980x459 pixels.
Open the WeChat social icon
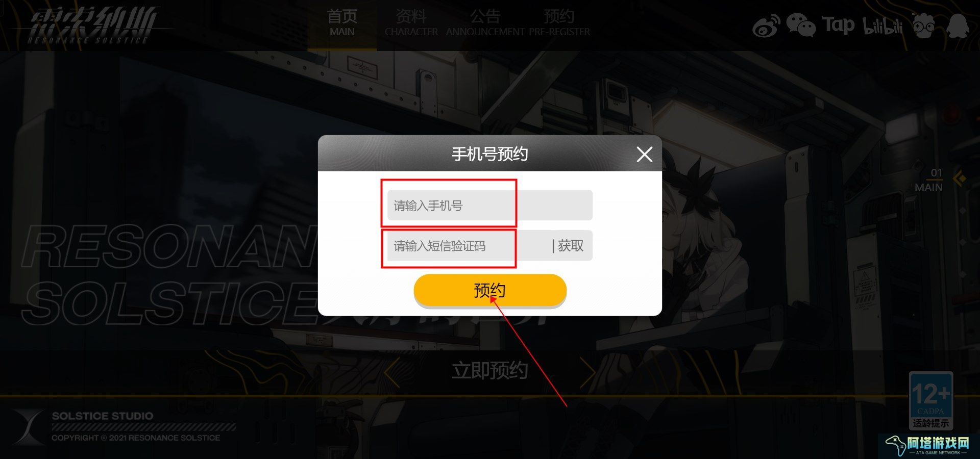point(800,25)
